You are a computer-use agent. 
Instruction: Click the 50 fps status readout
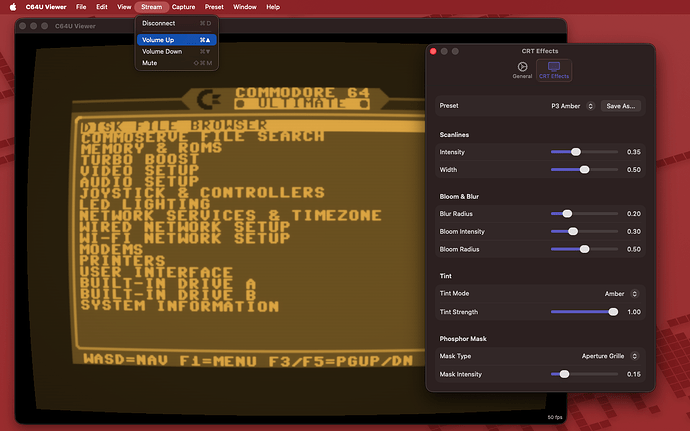tap(555, 417)
